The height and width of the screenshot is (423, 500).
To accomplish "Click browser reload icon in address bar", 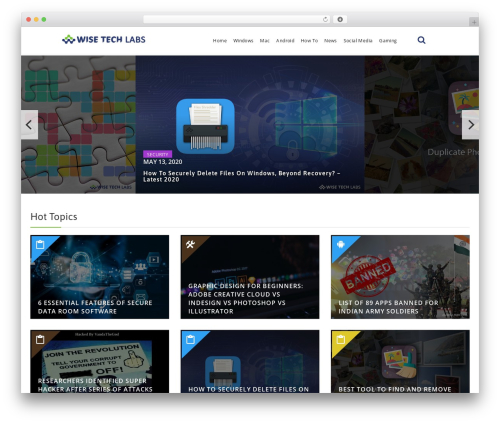I will (x=325, y=20).
